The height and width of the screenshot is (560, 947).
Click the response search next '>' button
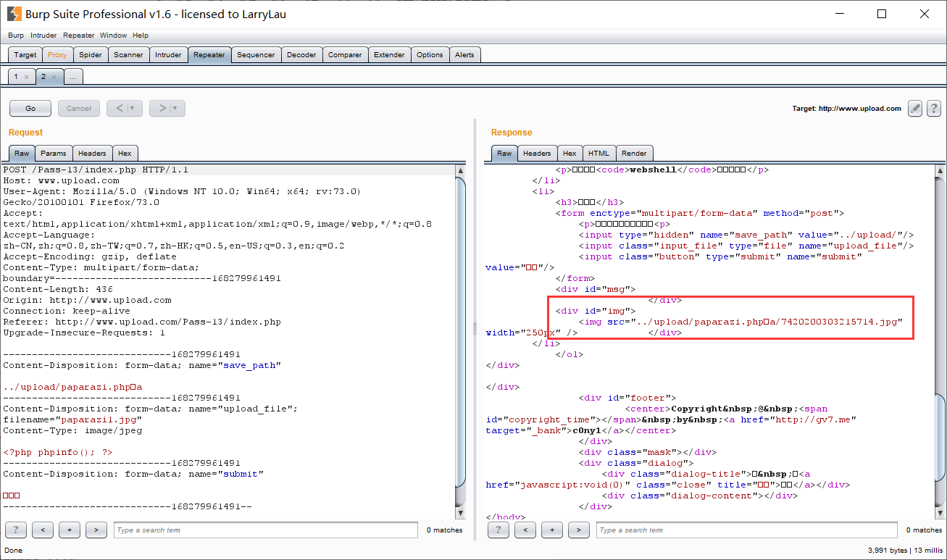[x=578, y=530]
